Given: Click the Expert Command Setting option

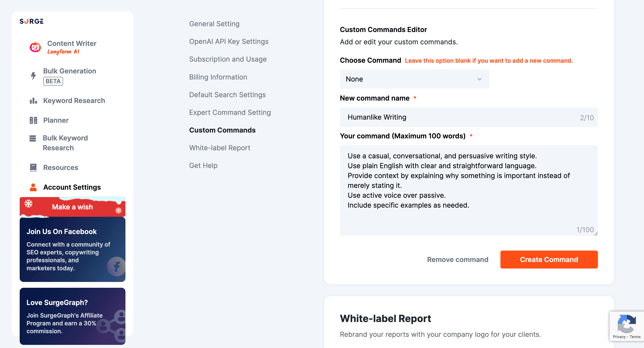Looking at the screenshot, I should (x=230, y=112).
